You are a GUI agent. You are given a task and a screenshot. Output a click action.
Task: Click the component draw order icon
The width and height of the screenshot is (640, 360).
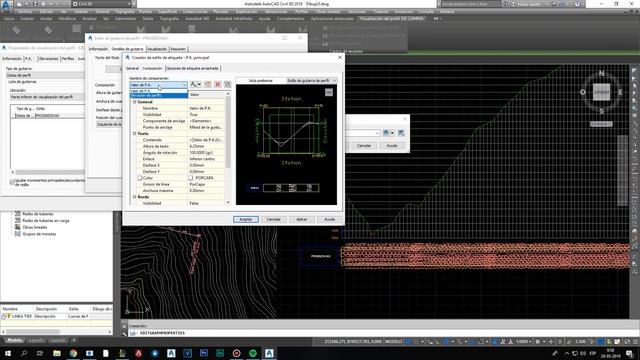pos(227,84)
